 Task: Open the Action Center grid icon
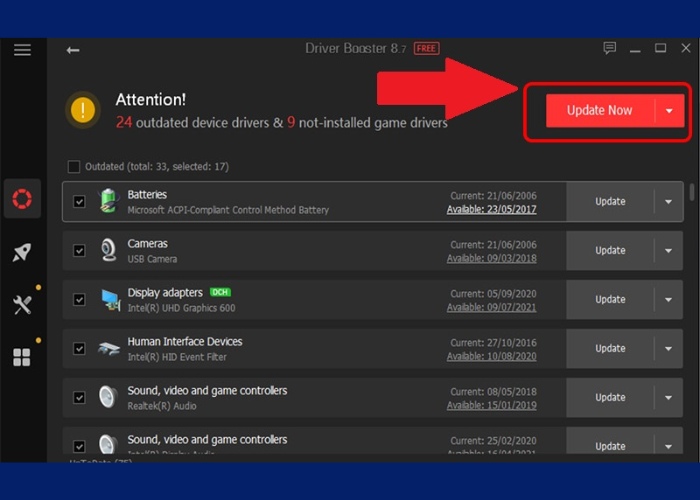(22, 357)
